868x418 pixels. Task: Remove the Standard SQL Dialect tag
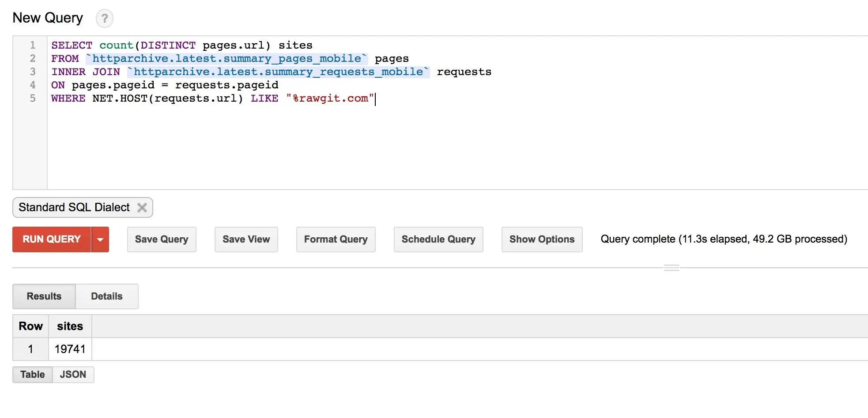coord(142,208)
